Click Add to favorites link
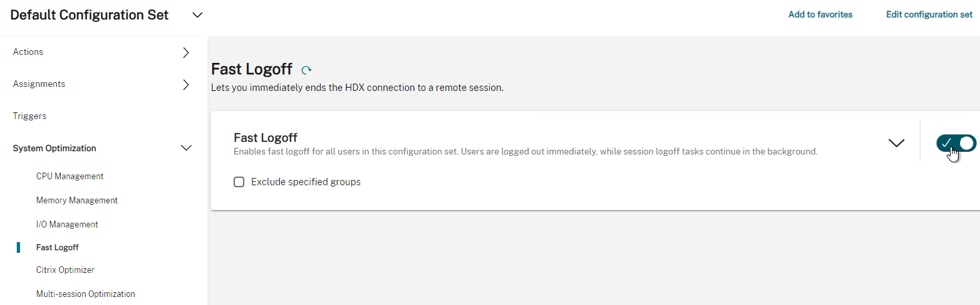The height and width of the screenshot is (305, 980). pos(820,15)
